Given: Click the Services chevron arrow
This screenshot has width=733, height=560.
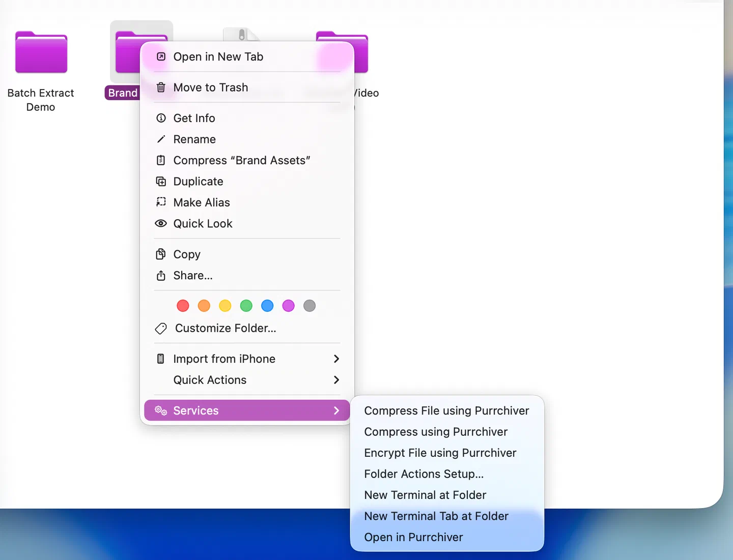Looking at the screenshot, I should point(336,410).
